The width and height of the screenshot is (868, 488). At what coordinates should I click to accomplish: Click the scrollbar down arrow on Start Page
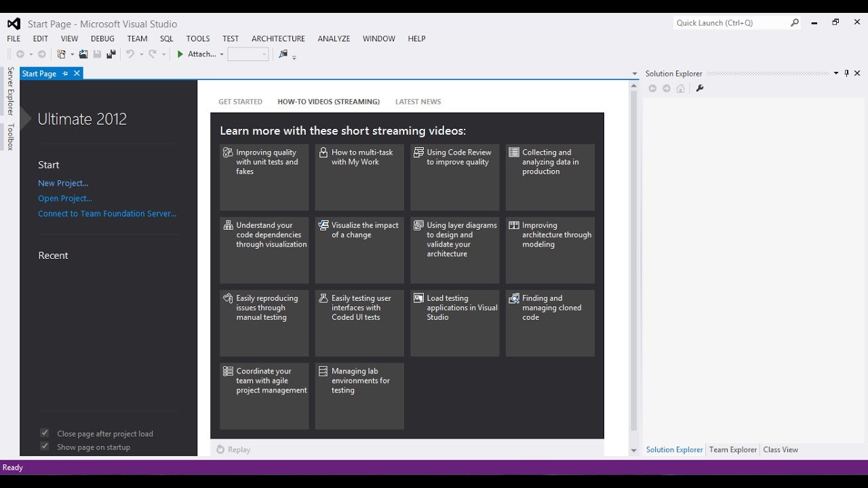[634, 450]
